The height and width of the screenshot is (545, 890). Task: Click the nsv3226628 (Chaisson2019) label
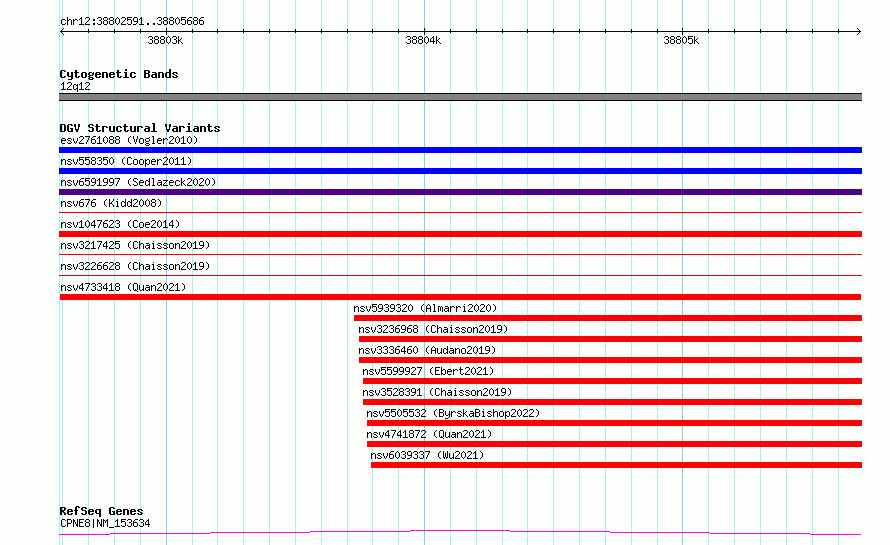pos(135,266)
